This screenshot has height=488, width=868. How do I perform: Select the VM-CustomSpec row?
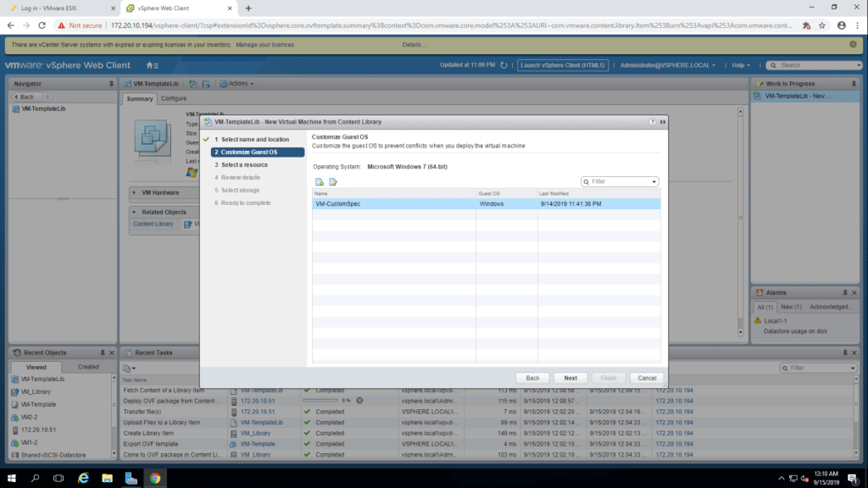[x=394, y=204]
